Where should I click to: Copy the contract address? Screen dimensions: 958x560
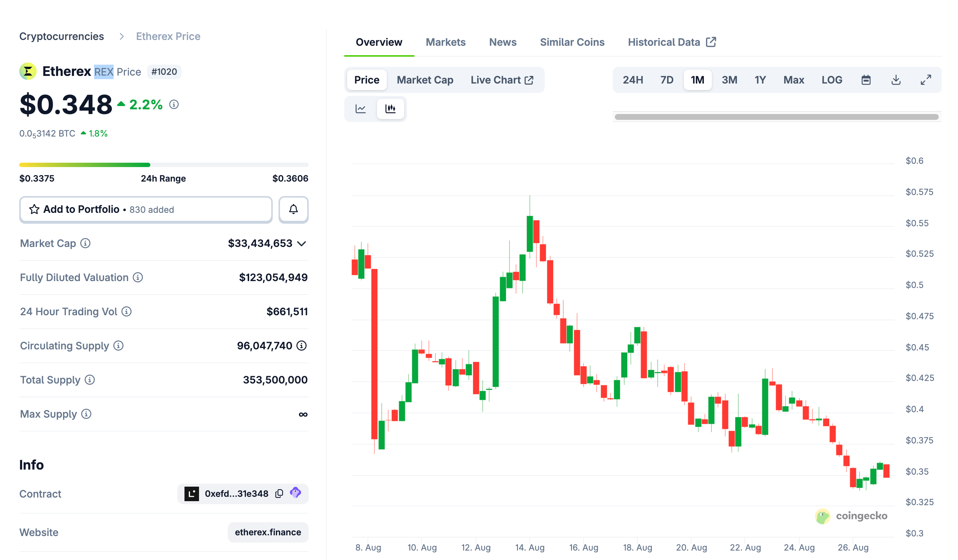pyautogui.click(x=279, y=494)
